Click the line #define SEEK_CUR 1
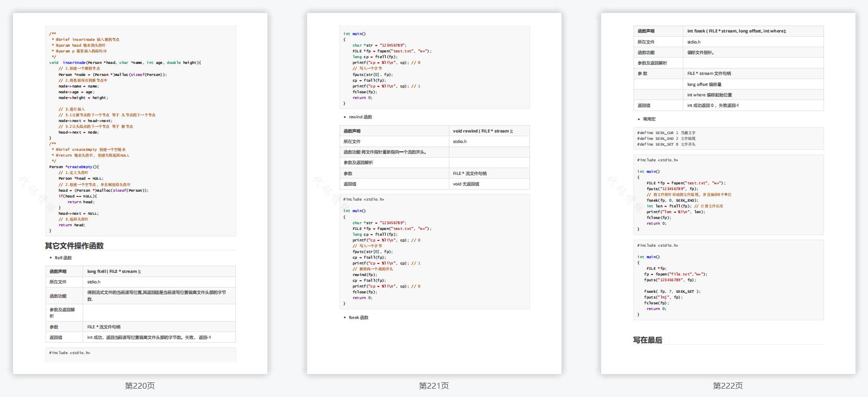Screen dimensions: 868x397 [x=666, y=133]
